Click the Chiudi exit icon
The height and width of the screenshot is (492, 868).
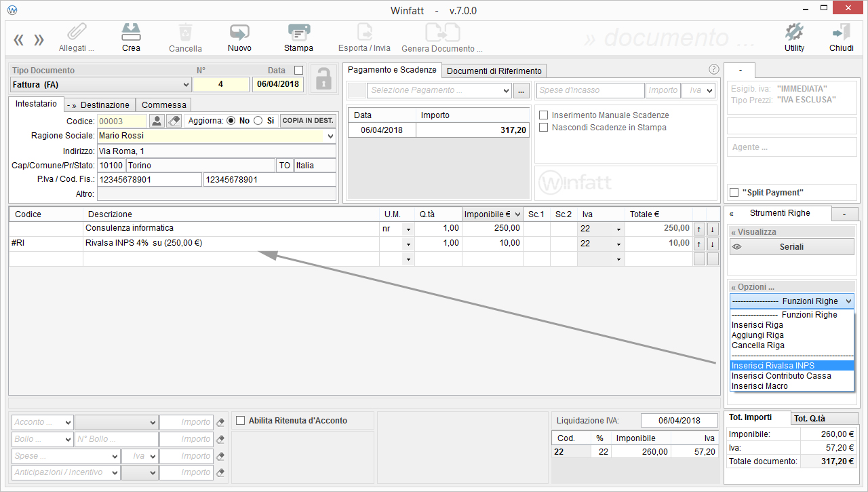[x=841, y=33]
